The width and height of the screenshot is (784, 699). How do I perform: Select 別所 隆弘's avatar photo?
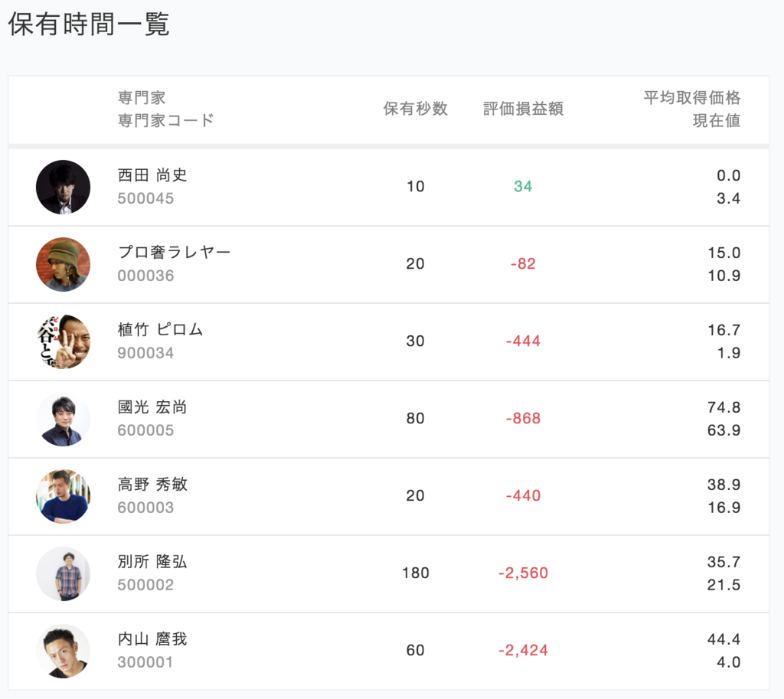click(64, 573)
